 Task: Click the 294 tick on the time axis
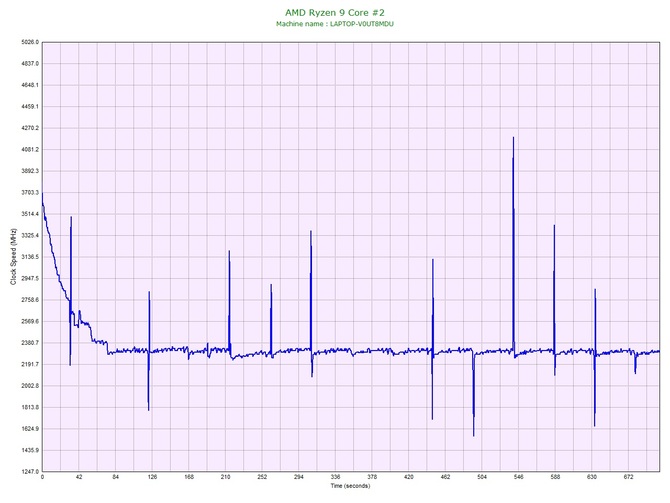click(299, 477)
